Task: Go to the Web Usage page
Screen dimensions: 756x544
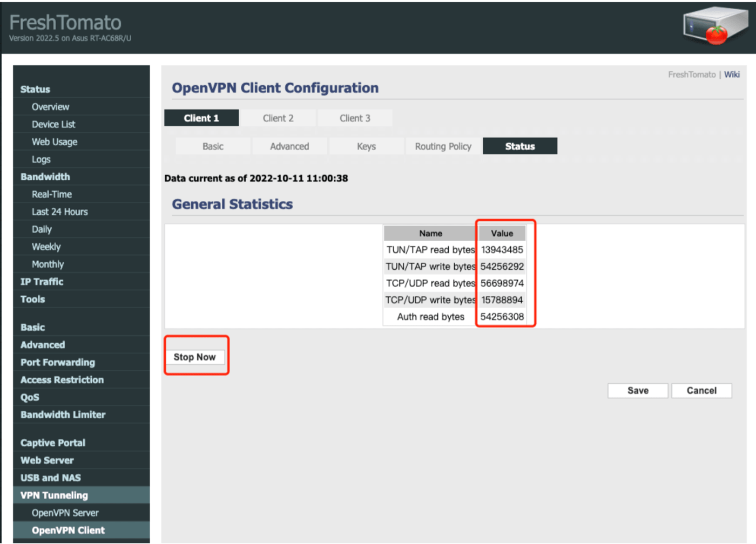Action: coord(55,142)
